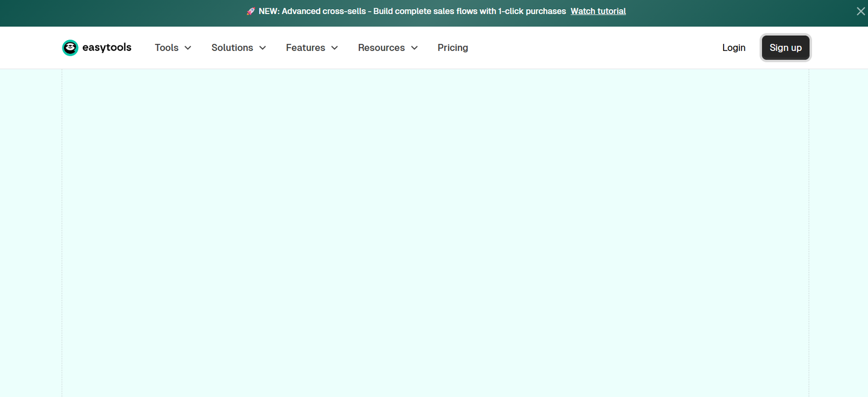
Task: Expand the Solutions dropdown chevron
Action: click(263, 48)
